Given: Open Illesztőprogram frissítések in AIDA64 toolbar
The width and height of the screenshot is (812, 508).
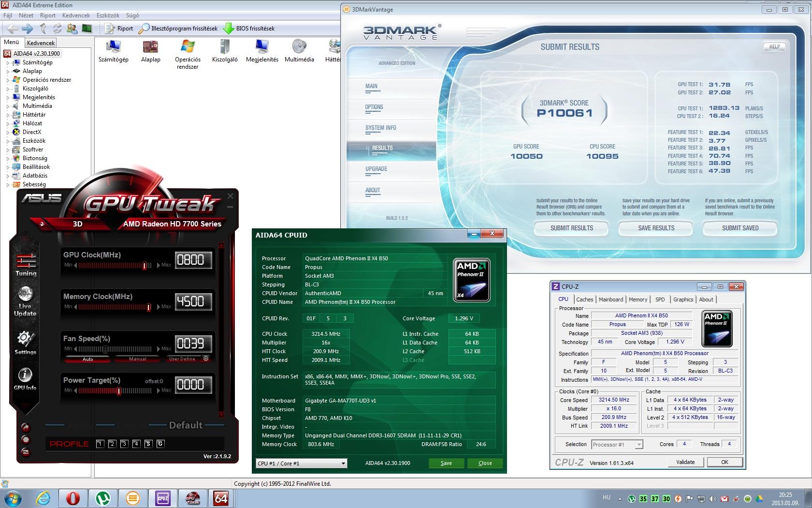Looking at the screenshot, I should (178, 29).
